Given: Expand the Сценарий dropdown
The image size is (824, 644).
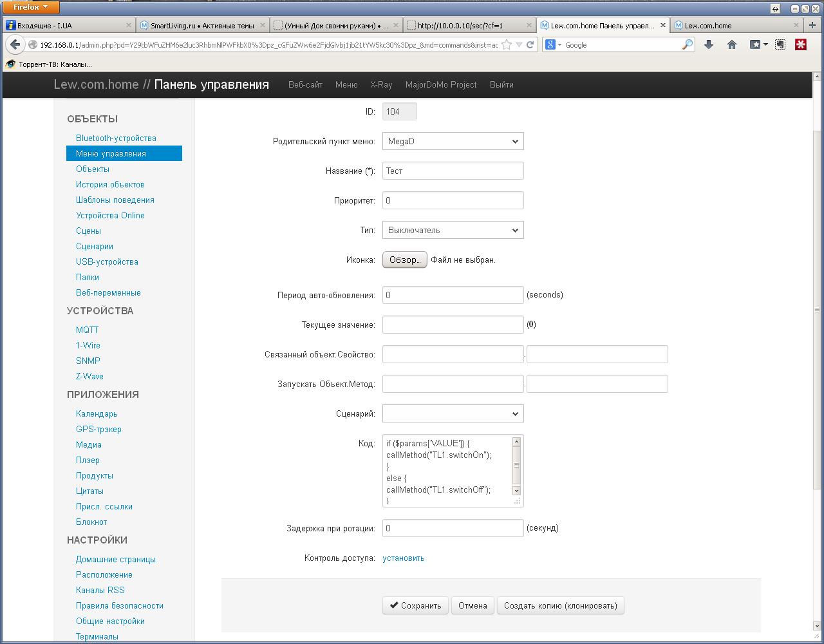Looking at the screenshot, I should pyautogui.click(x=453, y=413).
